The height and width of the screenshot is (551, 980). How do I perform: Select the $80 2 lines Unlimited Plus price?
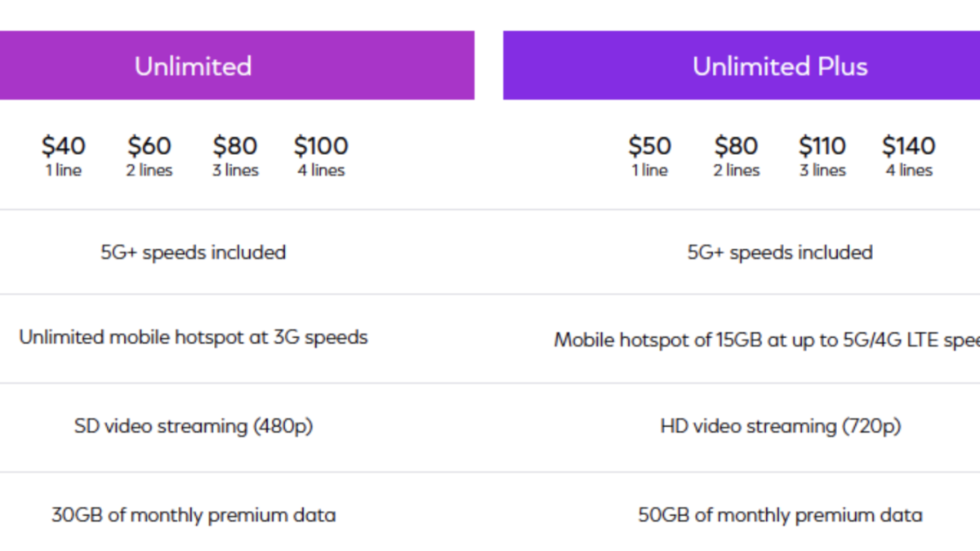[x=737, y=147]
